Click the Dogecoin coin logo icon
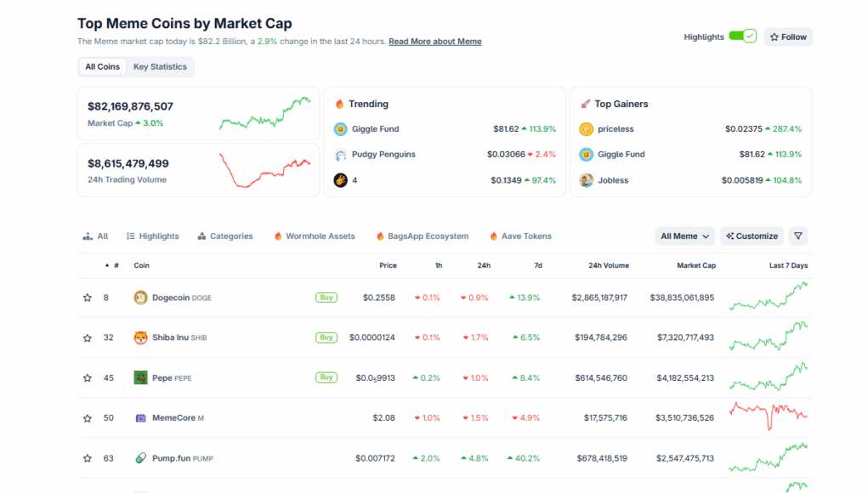Viewport: 868px width, 493px height. pos(141,297)
